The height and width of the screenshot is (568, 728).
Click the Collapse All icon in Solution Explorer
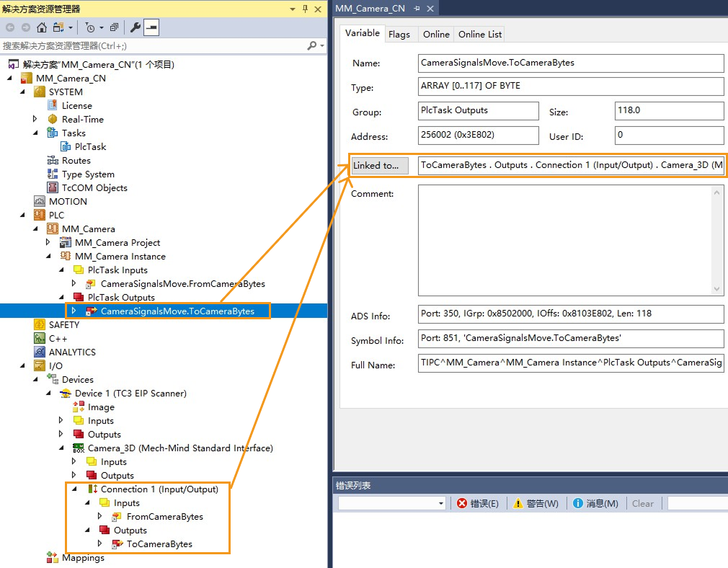116,27
